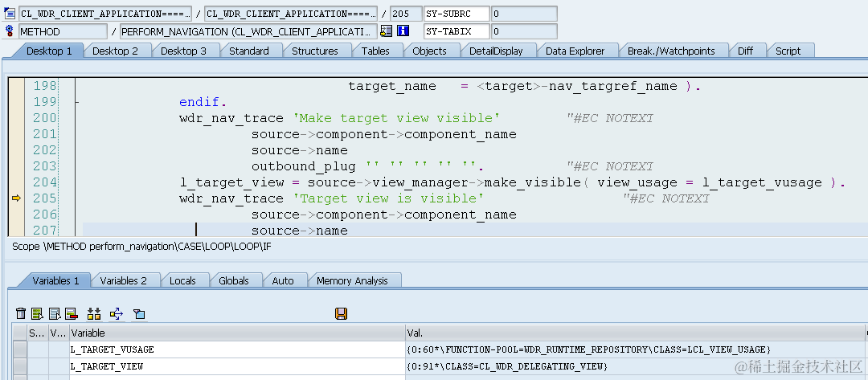Open the Objects tab
The height and width of the screenshot is (380, 868).
pos(429,51)
